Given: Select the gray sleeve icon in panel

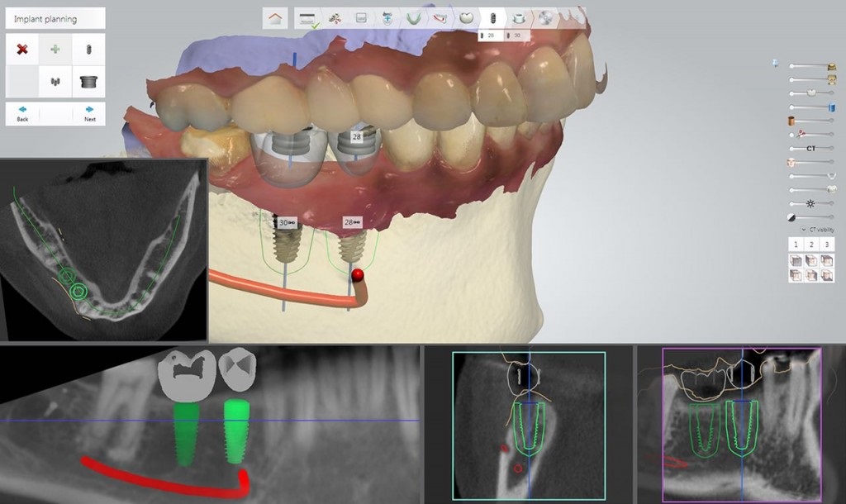Looking at the screenshot, I should pyautogui.click(x=88, y=82).
